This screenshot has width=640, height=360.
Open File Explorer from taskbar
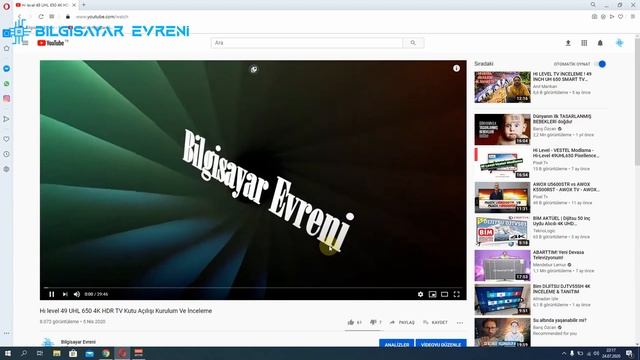coord(57,353)
